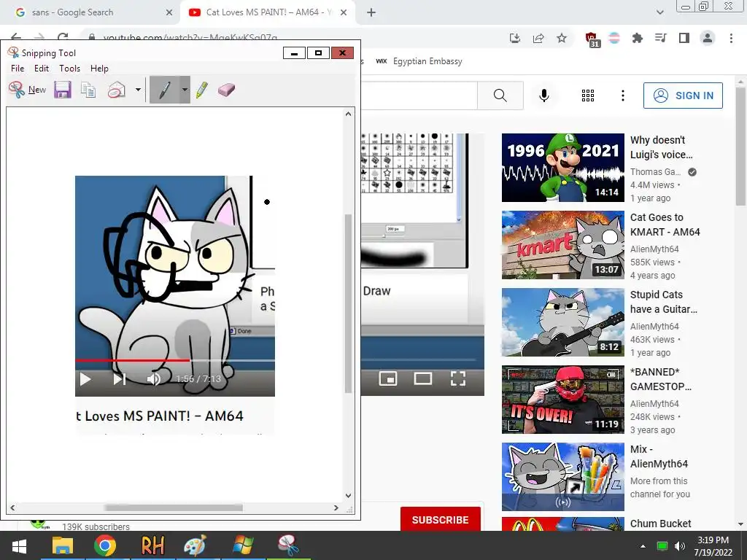Open the RH app on the taskbar
This screenshot has height=560, width=747.
click(152, 545)
